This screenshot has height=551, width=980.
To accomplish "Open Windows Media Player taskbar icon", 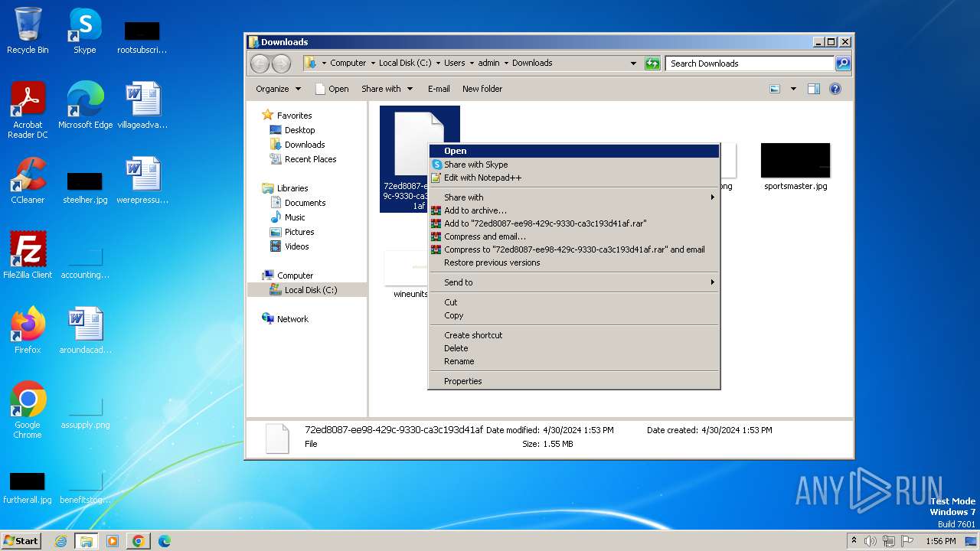I will click(113, 541).
